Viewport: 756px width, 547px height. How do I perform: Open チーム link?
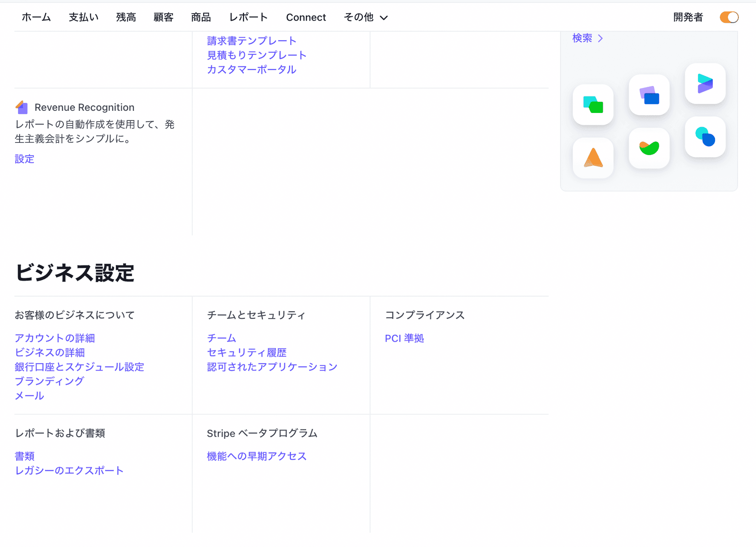click(221, 338)
